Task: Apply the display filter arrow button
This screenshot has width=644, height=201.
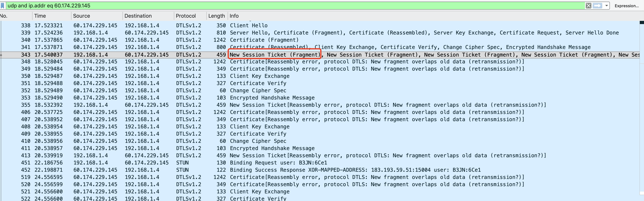Action: 597,5
